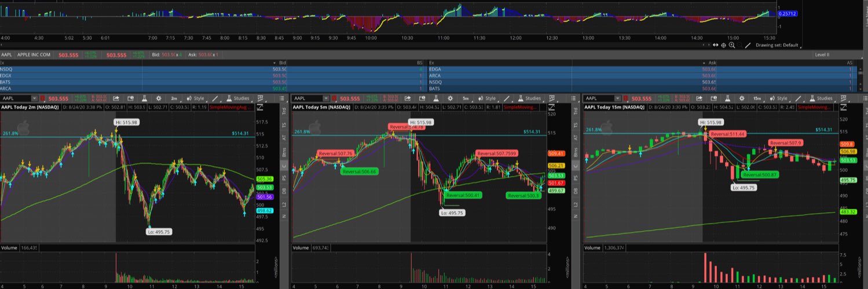Toggle the AT sidebar panel of the 2m chart
The image size is (868, 289).
click(283, 138)
